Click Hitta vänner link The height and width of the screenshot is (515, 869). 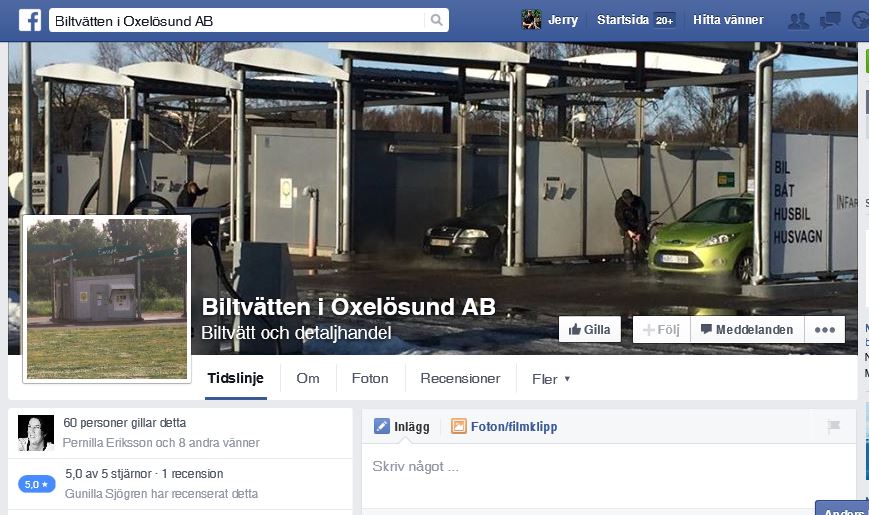(x=728, y=20)
